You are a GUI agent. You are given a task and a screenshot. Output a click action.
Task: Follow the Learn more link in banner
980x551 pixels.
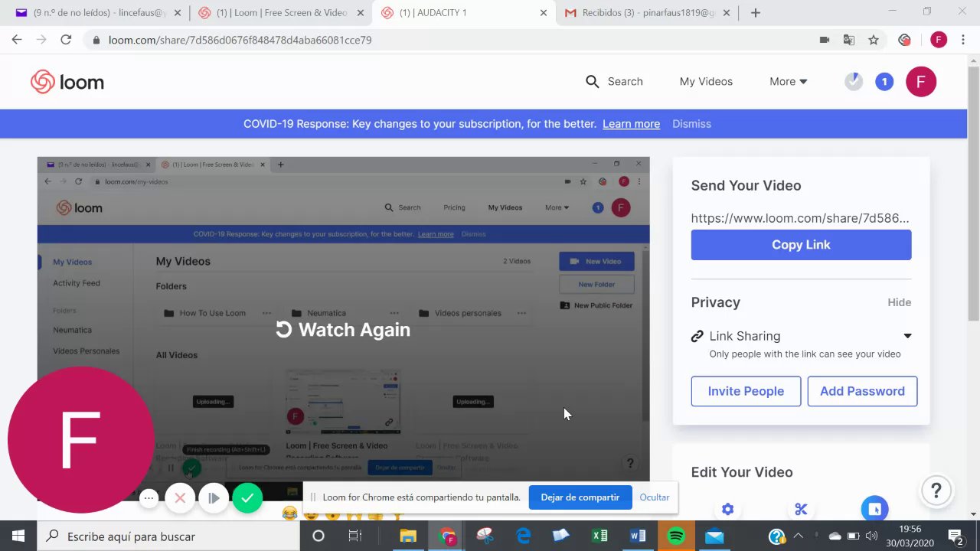(x=631, y=124)
